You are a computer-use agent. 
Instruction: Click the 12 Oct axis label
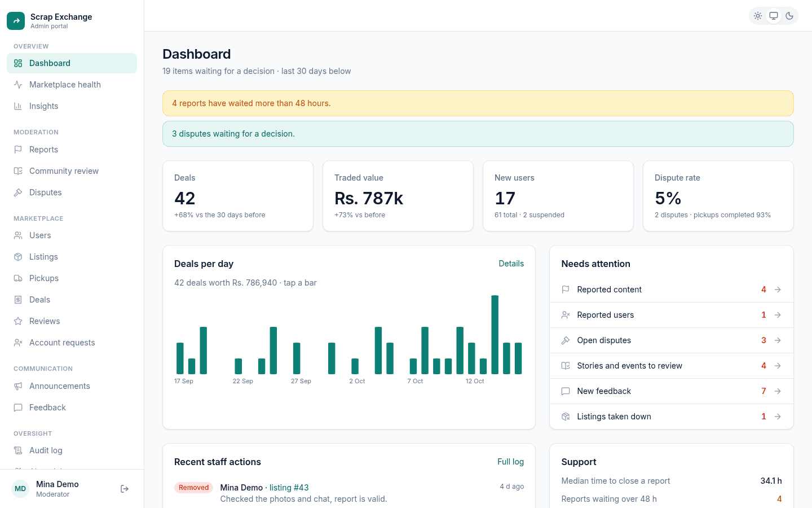[x=475, y=382]
